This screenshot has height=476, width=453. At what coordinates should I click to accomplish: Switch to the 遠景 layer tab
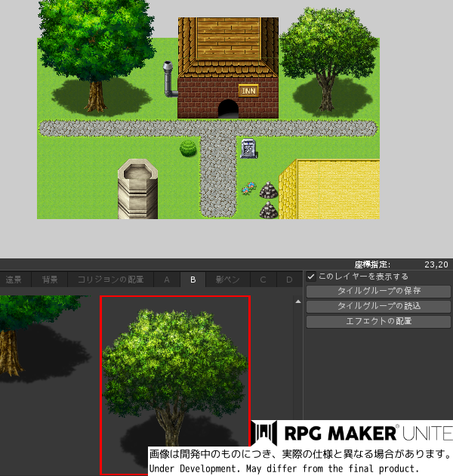pos(14,280)
